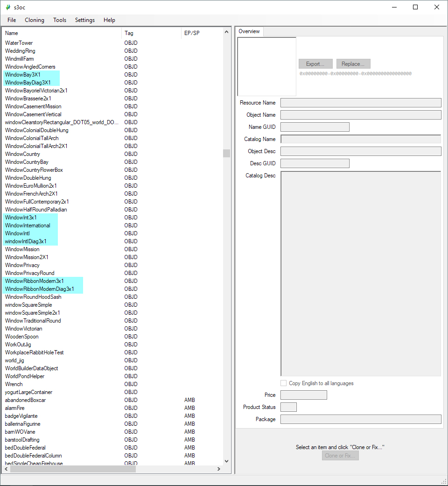This screenshot has height=486, width=448.
Task: Click the Replace... button
Action: pyautogui.click(x=353, y=64)
